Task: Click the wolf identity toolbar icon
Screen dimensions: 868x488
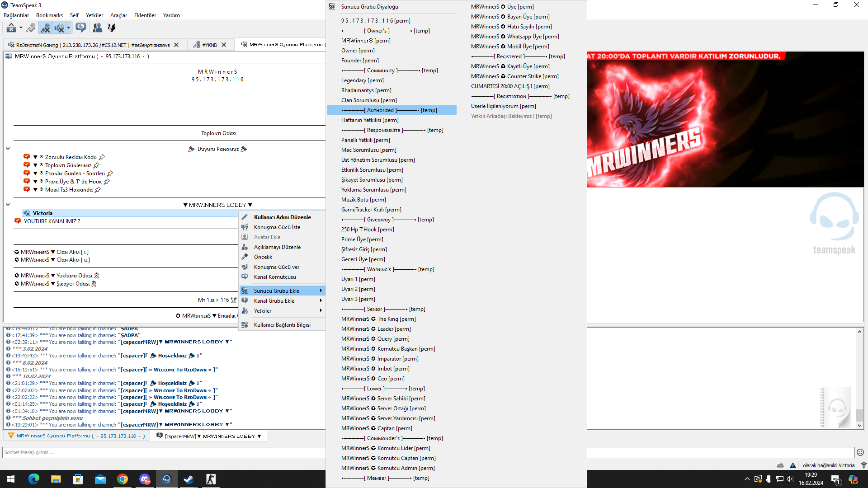Action: [112, 28]
